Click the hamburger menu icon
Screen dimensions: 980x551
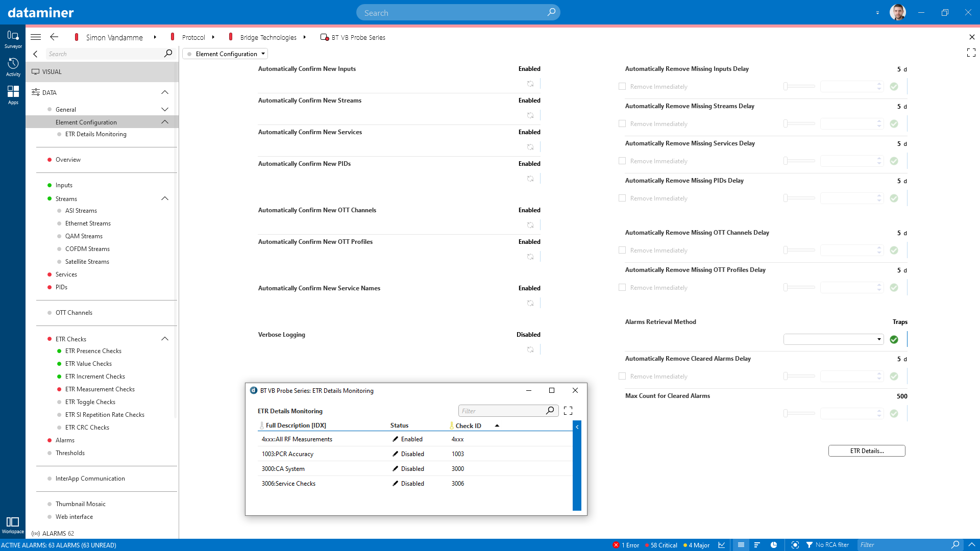pyautogui.click(x=36, y=37)
